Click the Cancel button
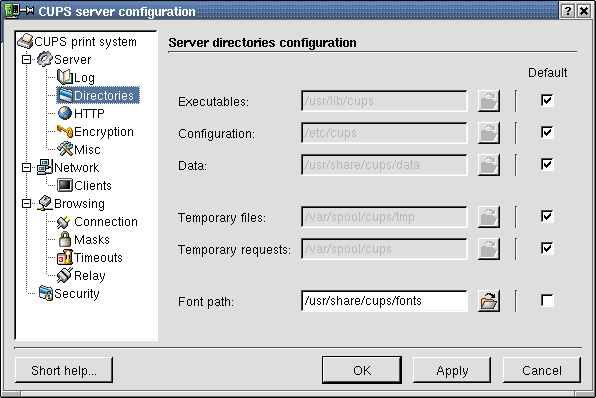The height and width of the screenshot is (398, 596). pyautogui.click(x=542, y=370)
